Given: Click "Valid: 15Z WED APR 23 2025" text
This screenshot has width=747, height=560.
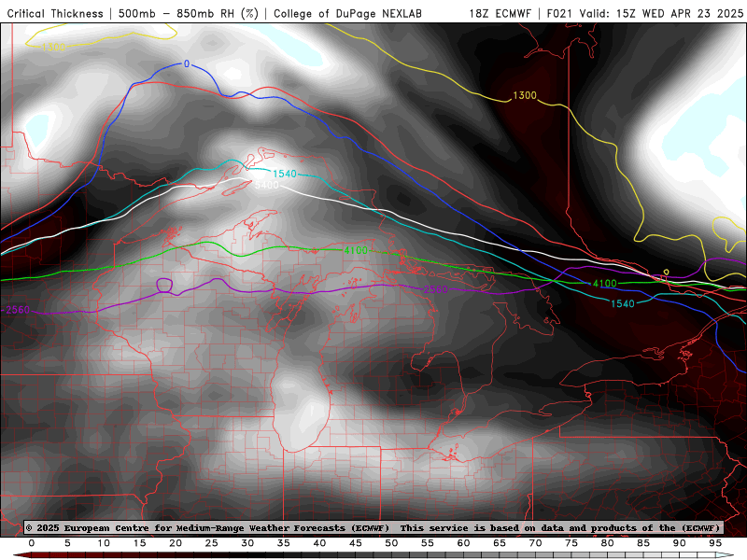Looking at the screenshot, I should 661,13.
